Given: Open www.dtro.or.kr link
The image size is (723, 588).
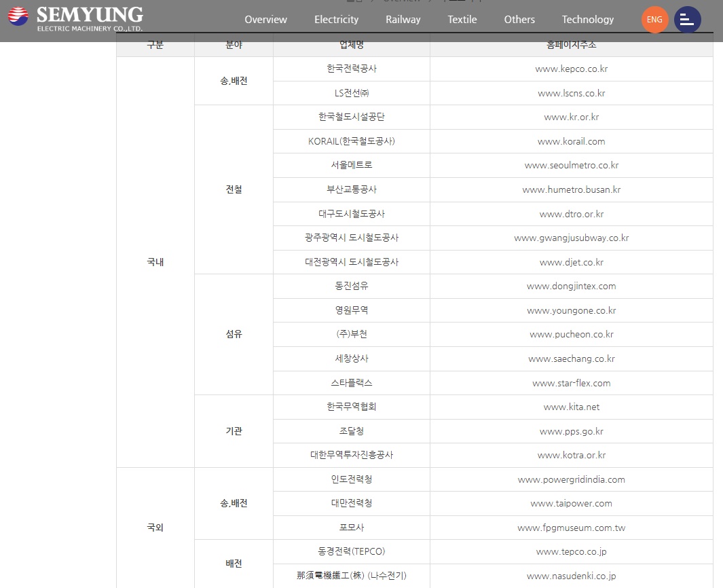Looking at the screenshot, I should pyautogui.click(x=572, y=214).
